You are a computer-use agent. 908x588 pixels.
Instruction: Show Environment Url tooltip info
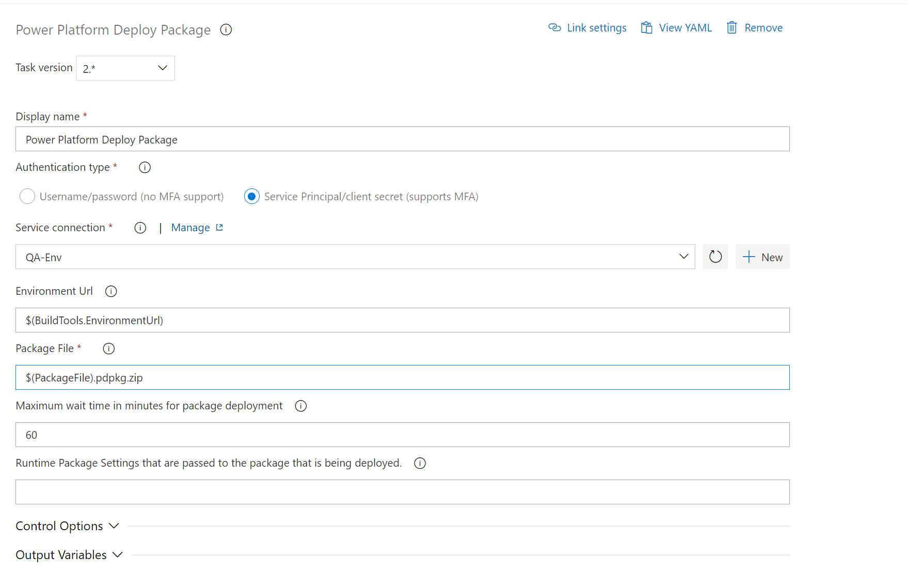(x=110, y=291)
